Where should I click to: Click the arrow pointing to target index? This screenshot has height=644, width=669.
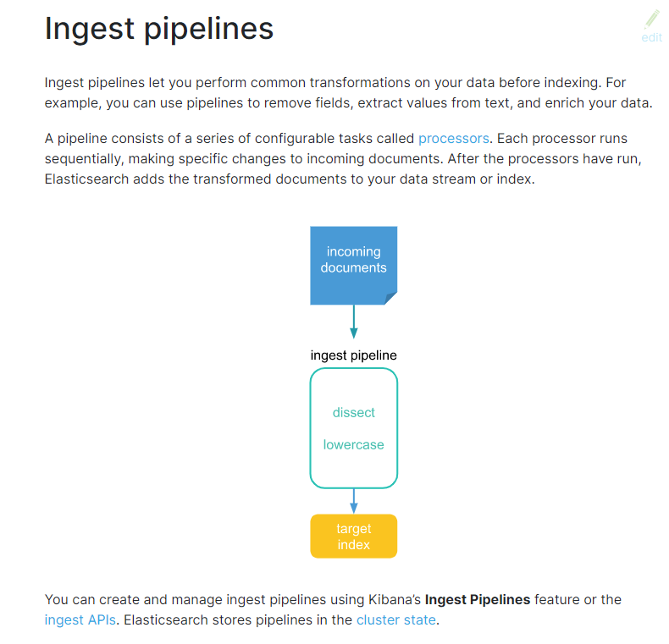pos(354,502)
